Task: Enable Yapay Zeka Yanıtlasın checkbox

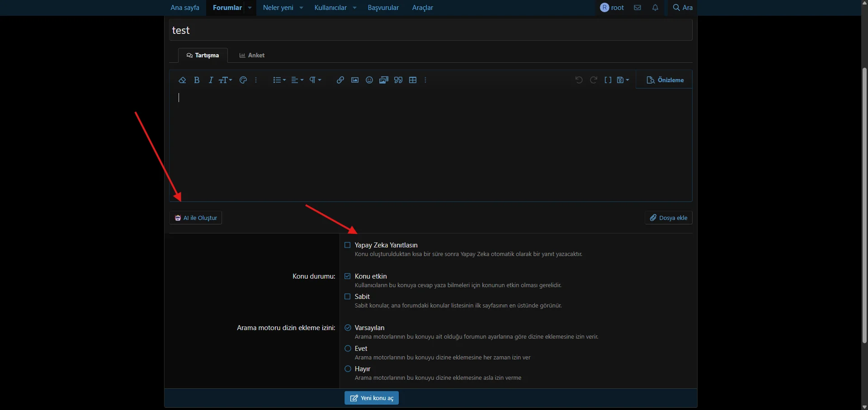Action: point(348,245)
